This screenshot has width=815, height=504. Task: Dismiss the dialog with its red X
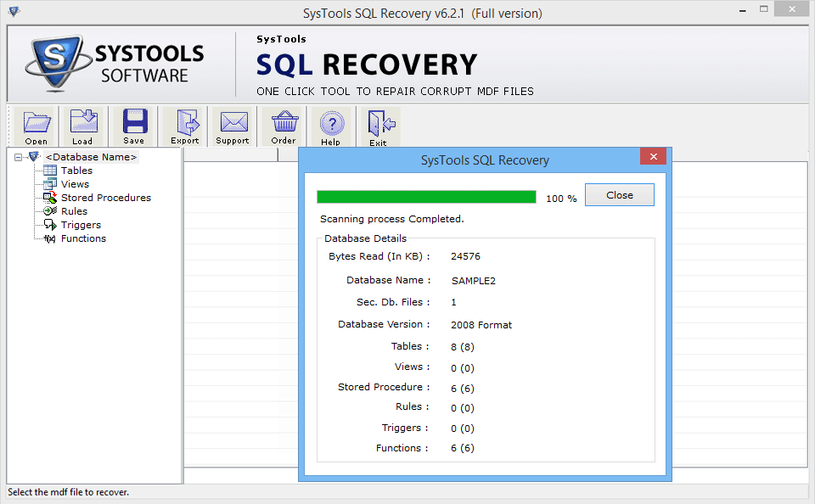653,156
